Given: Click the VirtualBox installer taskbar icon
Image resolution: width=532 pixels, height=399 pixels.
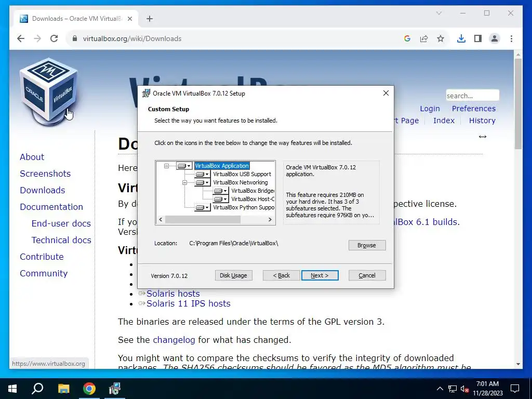Looking at the screenshot, I should (115, 389).
